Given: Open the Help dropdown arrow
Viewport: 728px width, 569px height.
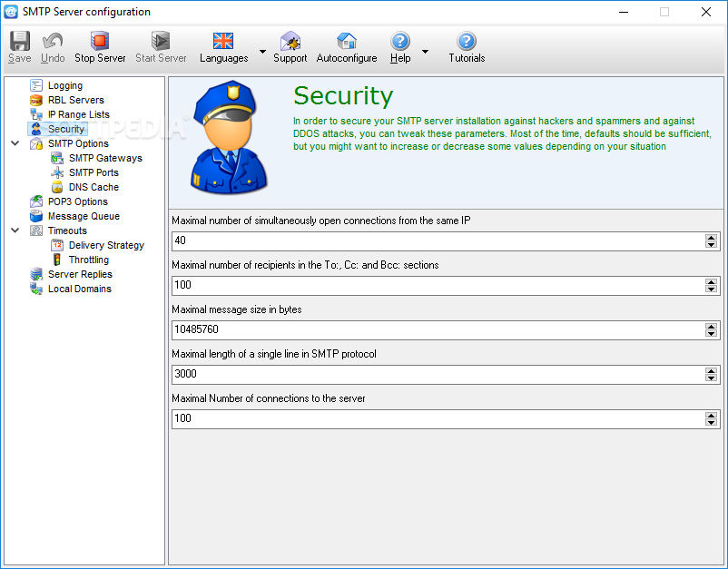Looking at the screenshot, I should coord(425,52).
